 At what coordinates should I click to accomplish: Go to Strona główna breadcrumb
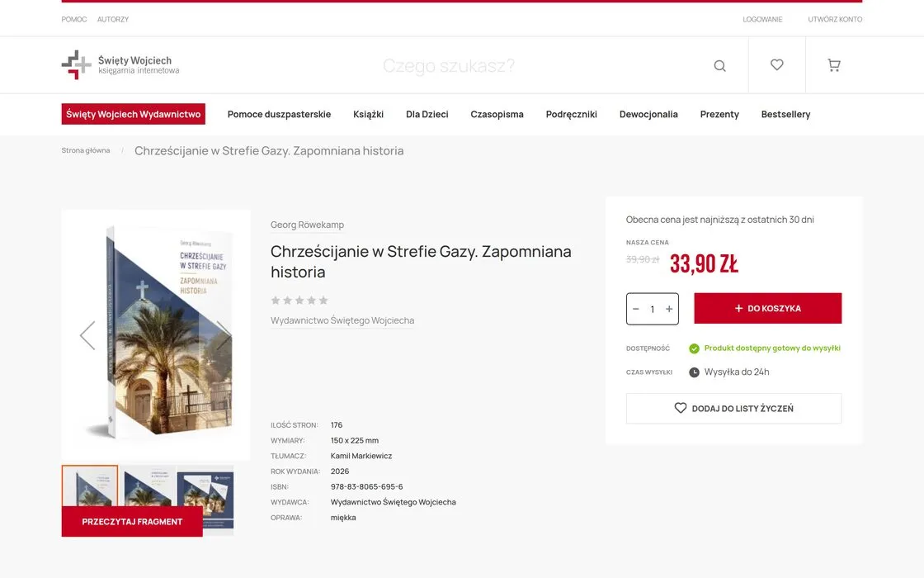click(86, 150)
